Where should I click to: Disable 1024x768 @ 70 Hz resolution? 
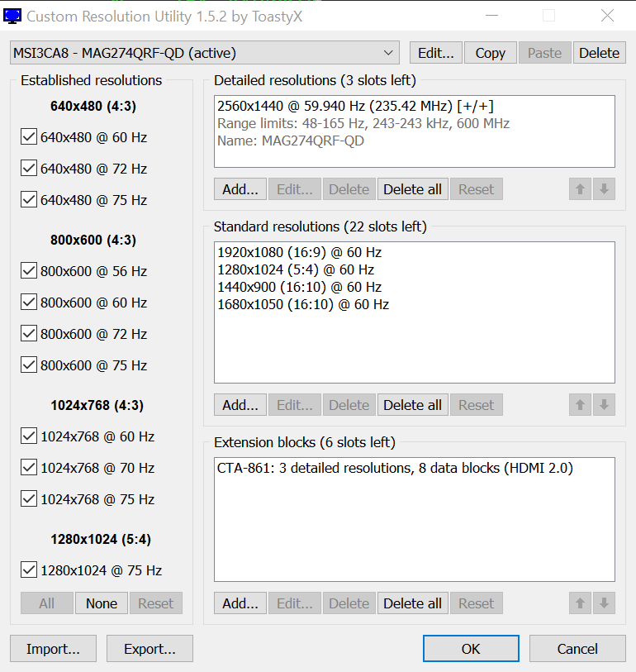coord(29,468)
